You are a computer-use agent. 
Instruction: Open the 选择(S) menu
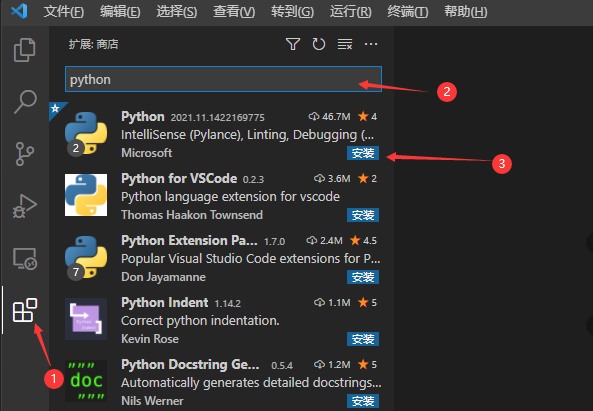tap(177, 12)
